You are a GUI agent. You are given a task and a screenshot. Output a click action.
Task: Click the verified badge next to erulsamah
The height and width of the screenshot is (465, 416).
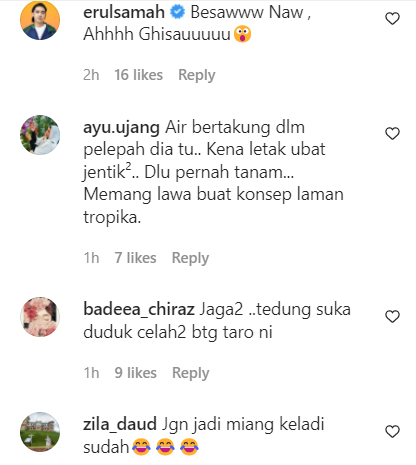coord(178,13)
